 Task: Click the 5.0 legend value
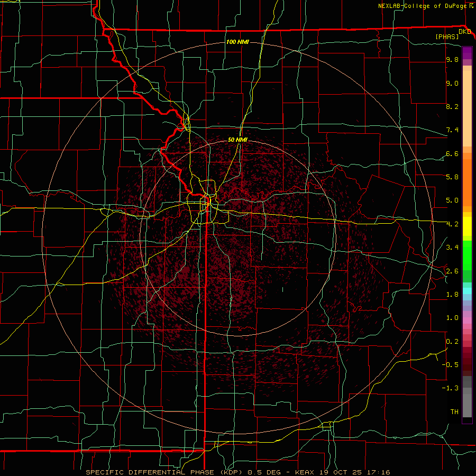pos(452,200)
